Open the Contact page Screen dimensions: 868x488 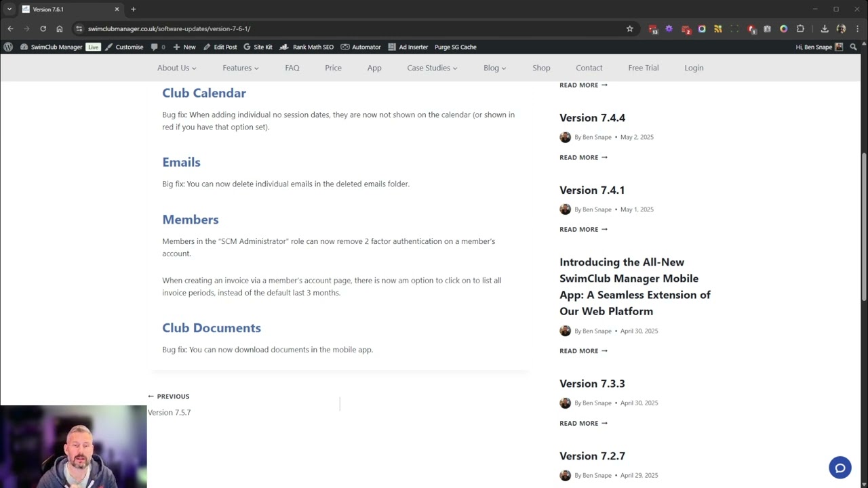pos(589,68)
